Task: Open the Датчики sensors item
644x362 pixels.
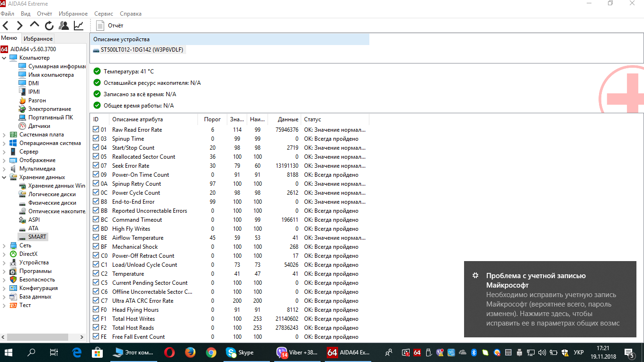Action: tap(34, 126)
